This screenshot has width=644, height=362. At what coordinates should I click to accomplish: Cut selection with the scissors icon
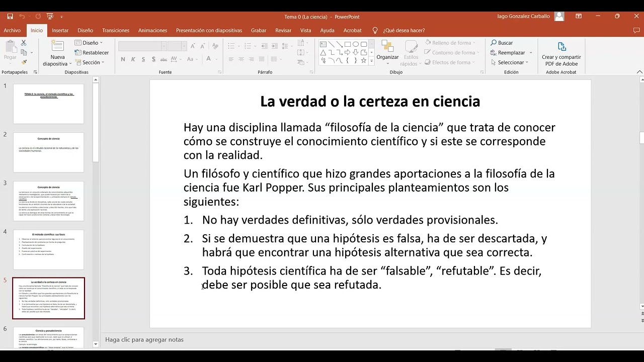pos(24,43)
